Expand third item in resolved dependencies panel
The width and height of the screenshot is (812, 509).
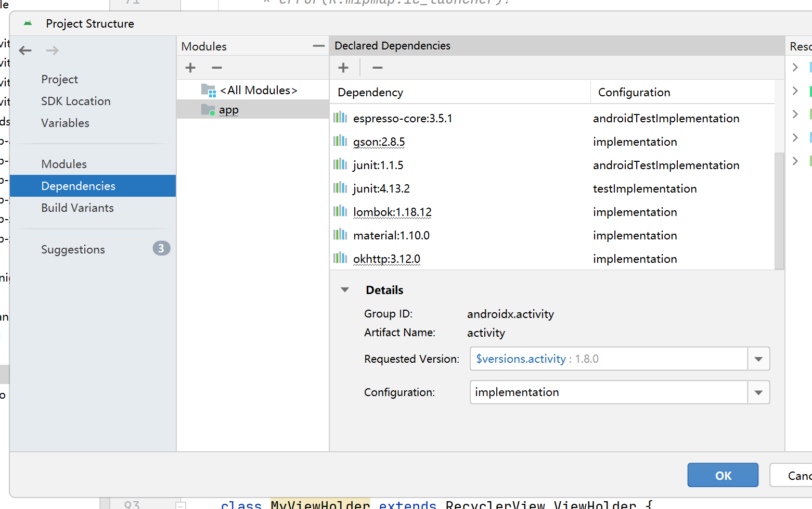point(795,114)
